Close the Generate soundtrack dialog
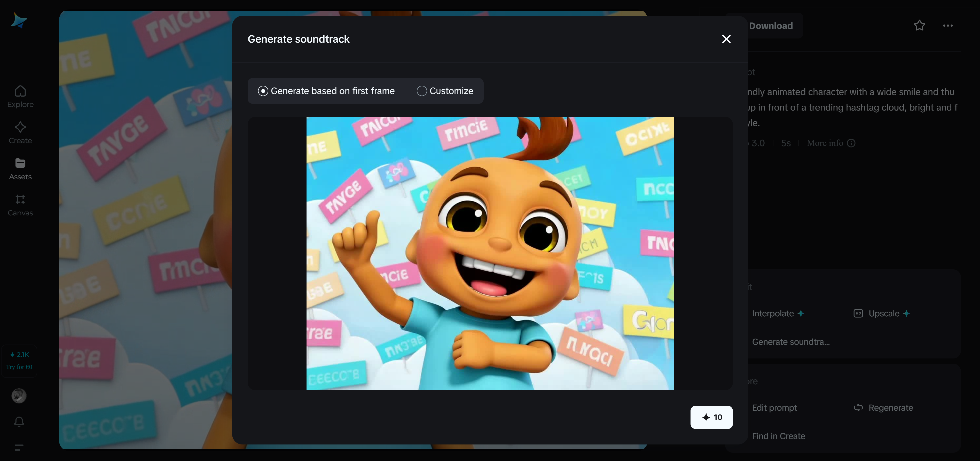Image resolution: width=980 pixels, height=461 pixels. point(726,39)
